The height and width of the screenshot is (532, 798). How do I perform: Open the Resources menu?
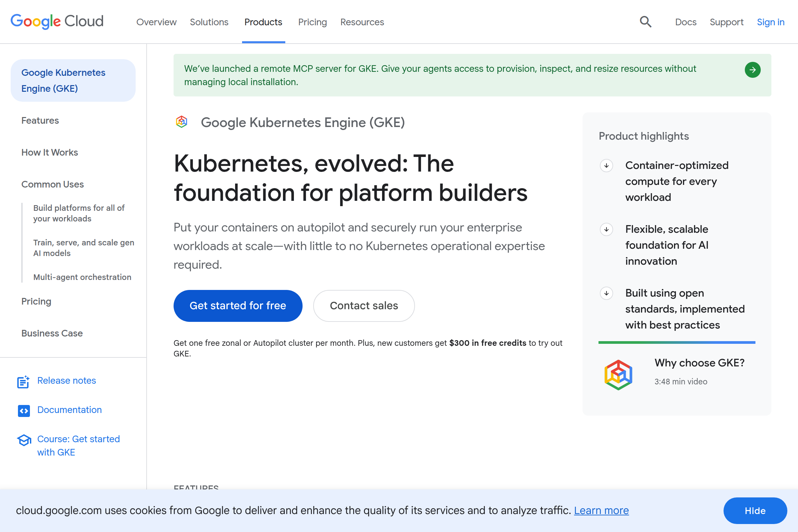362,22
